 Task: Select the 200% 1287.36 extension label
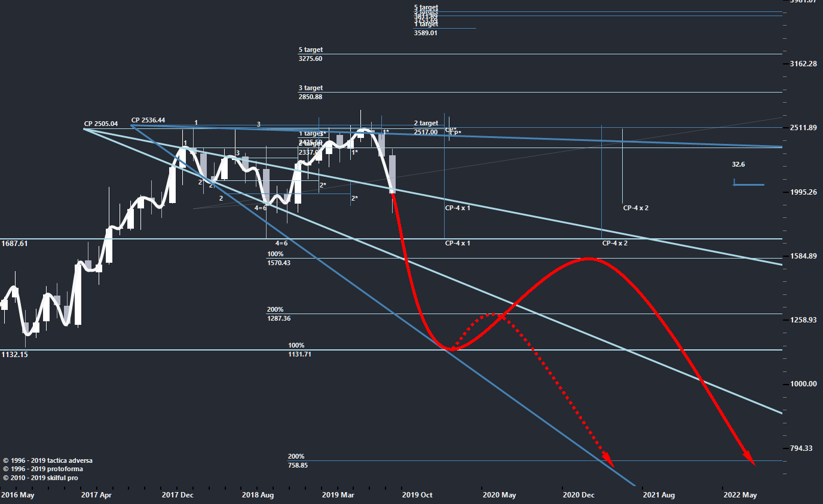click(x=279, y=314)
